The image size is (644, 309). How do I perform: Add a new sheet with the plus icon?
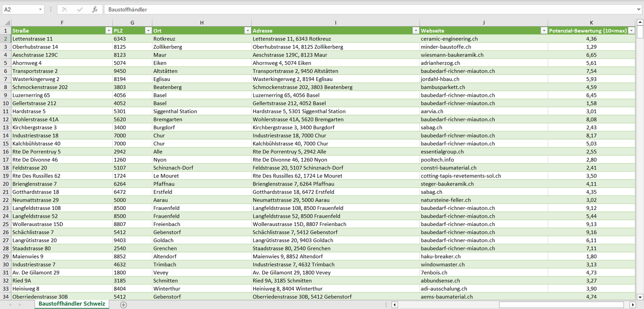pyautogui.click(x=123, y=305)
